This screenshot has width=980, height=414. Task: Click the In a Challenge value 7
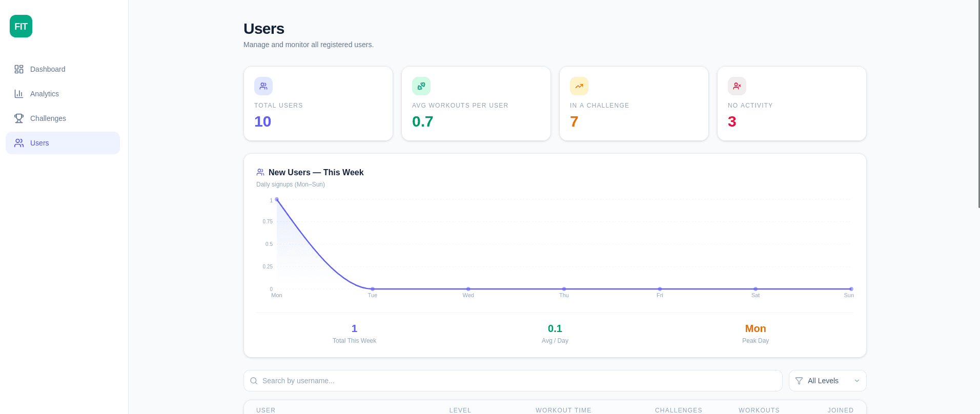point(574,121)
